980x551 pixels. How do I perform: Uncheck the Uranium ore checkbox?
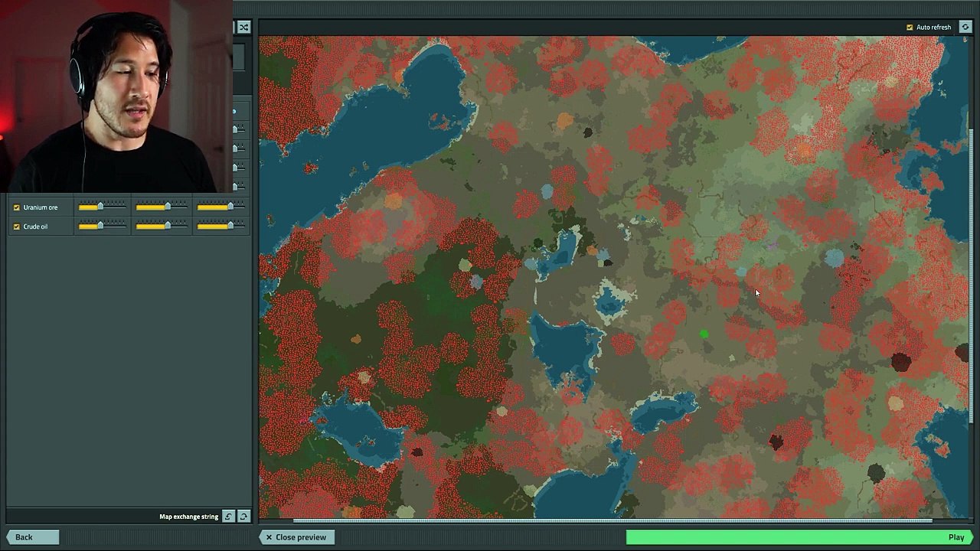click(x=16, y=207)
